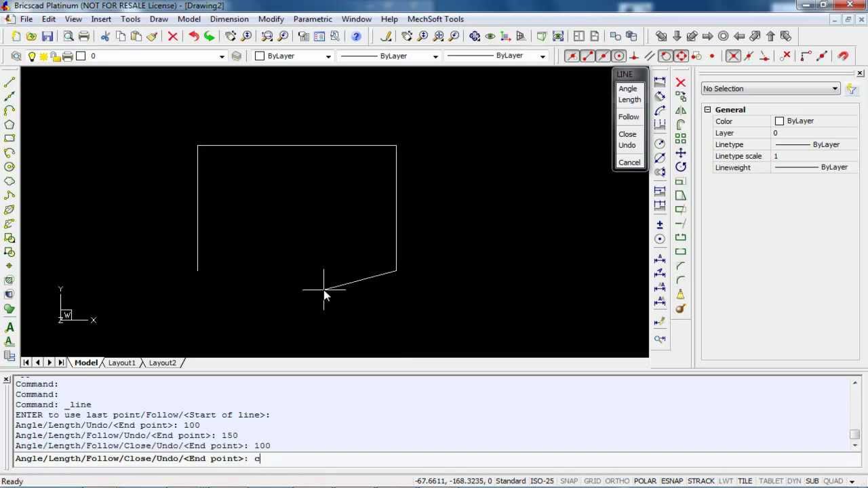868x488 pixels.
Task: Click the Erase red X in modify toolbar
Action: click(681, 82)
